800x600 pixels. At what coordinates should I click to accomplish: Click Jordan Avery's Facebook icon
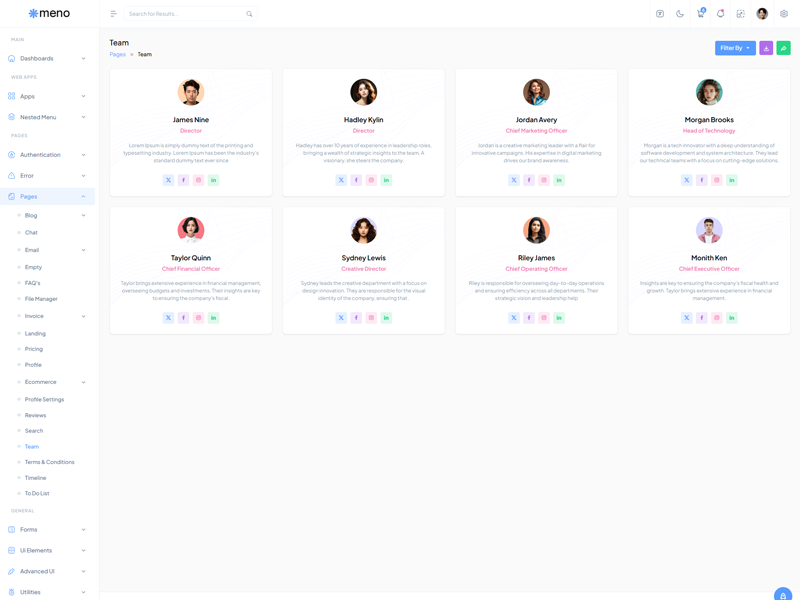(529, 180)
